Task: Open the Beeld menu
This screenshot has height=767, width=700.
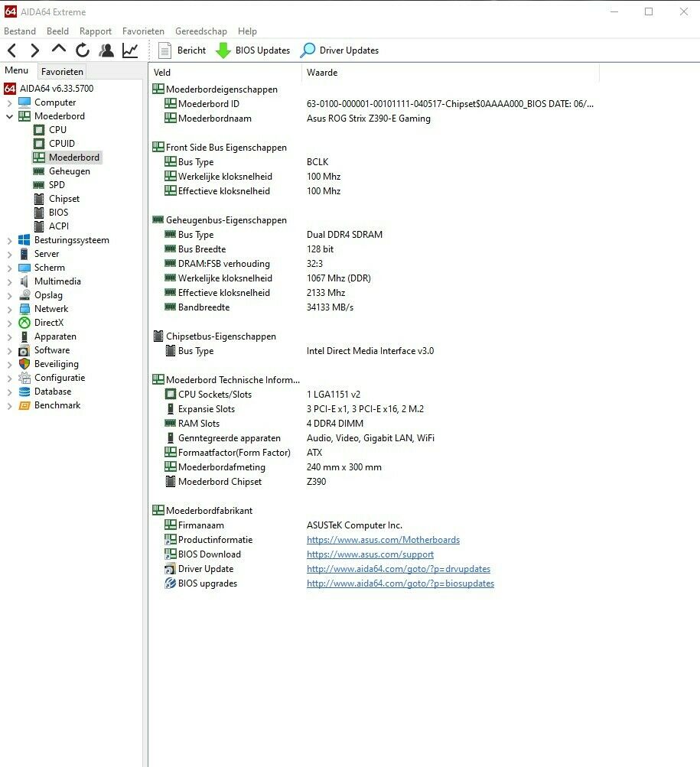Action: click(58, 31)
